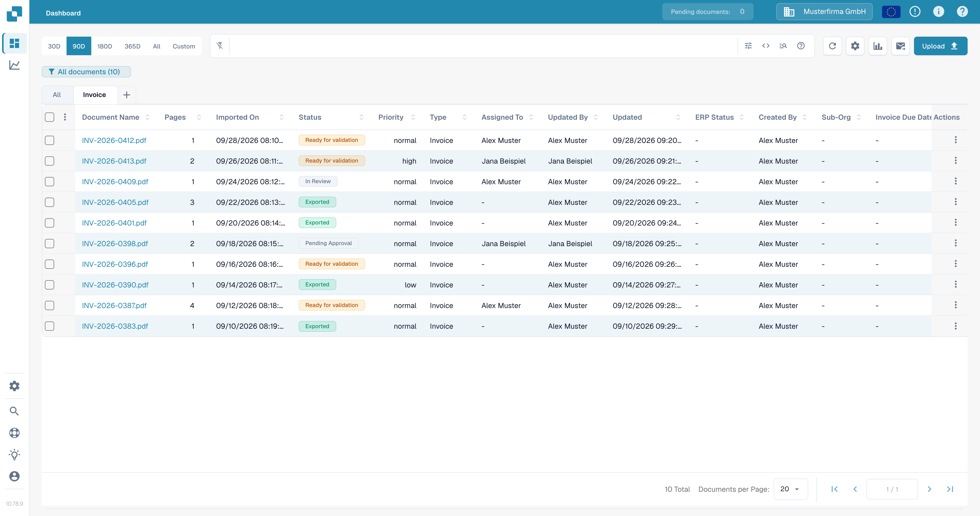Go to the next page arrow
This screenshot has width=980, height=516.
tap(929, 489)
